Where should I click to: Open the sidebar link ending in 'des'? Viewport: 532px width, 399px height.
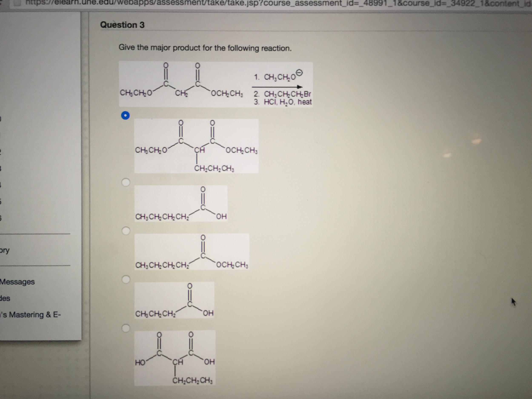[5, 298]
